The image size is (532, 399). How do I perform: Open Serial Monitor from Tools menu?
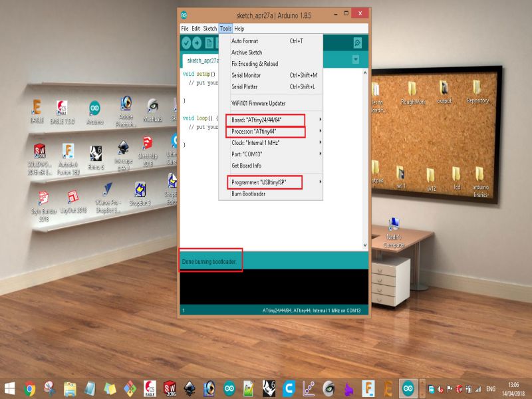pos(271,75)
